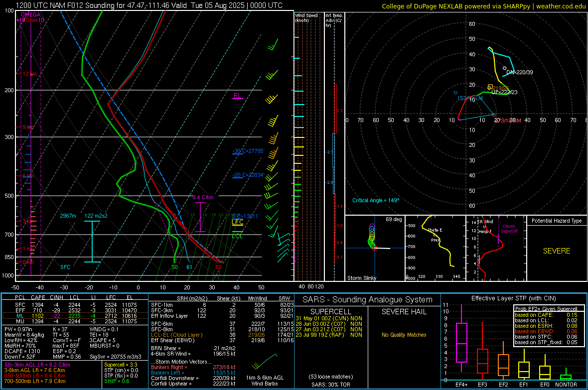
Task: Click the '31 May 01 00Z (CVN) NON' analog
Action: click(x=329, y=318)
